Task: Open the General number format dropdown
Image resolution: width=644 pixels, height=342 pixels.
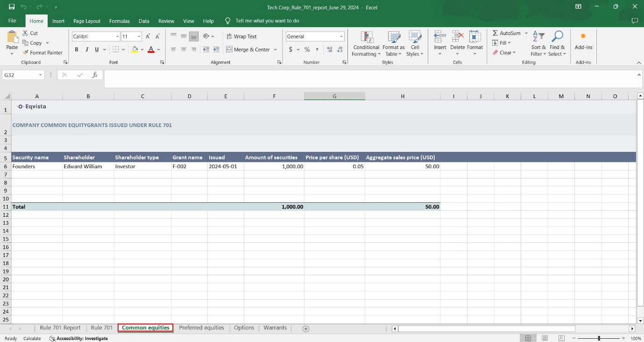Action: (x=342, y=36)
